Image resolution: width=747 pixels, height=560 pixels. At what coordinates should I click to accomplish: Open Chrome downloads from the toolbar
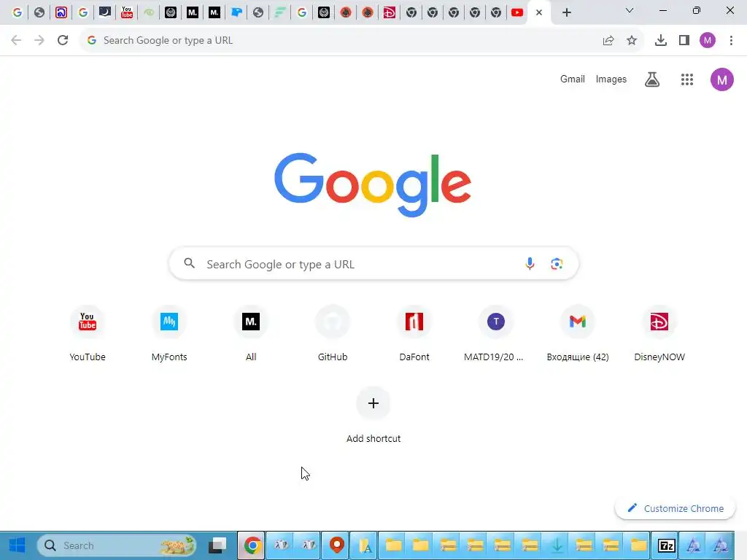tap(661, 41)
